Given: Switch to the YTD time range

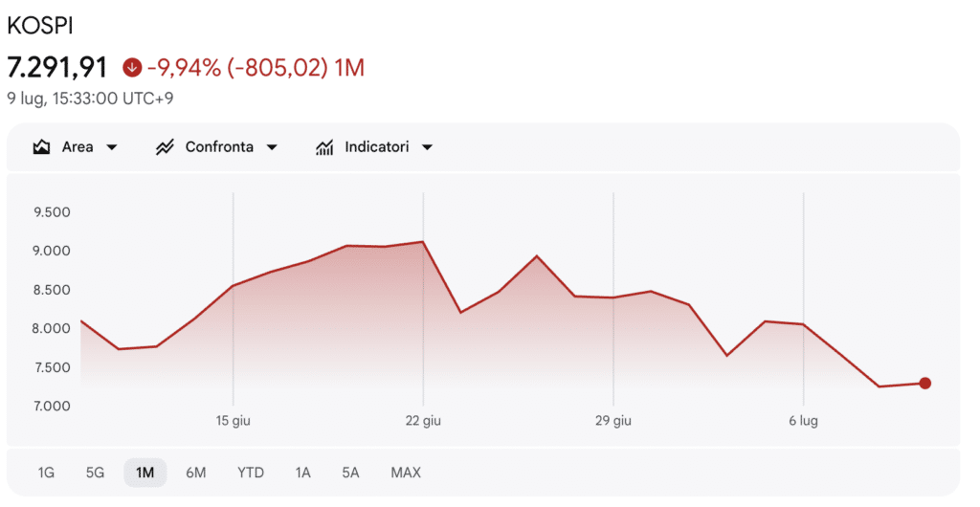Looking at the screenshot, I should coord(251,473).
